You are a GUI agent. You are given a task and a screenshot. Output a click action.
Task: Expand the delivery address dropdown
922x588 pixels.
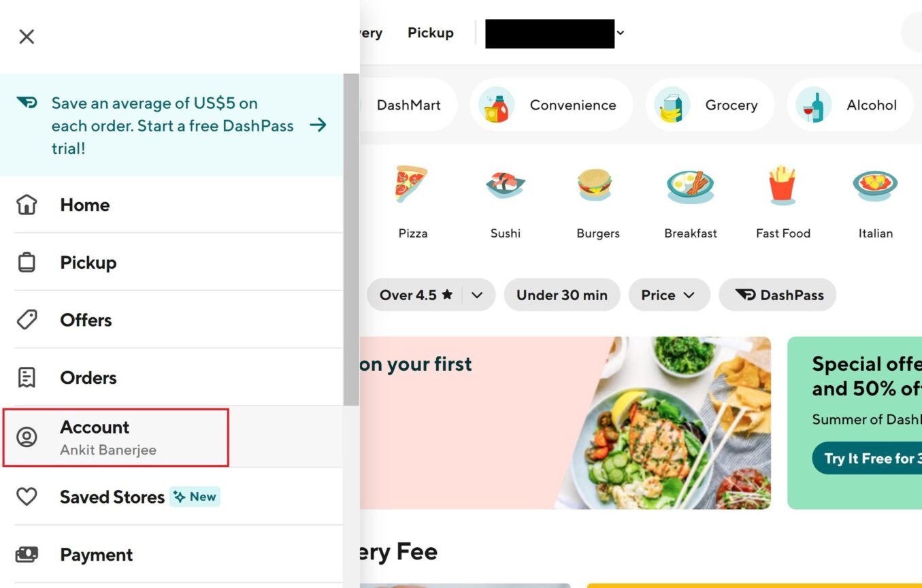coord(619,33)
